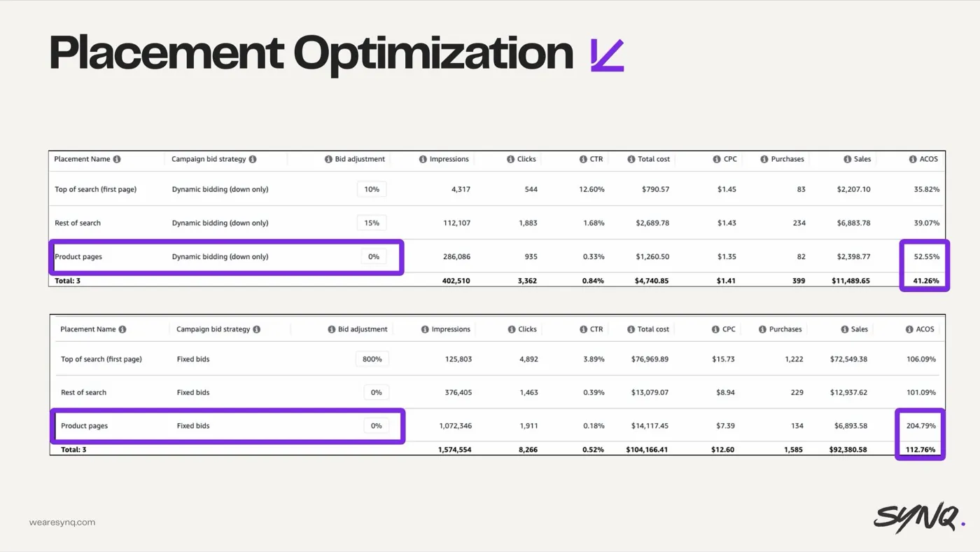Click info icon beside CTR in dynamic bidding table

click(583, 159)
